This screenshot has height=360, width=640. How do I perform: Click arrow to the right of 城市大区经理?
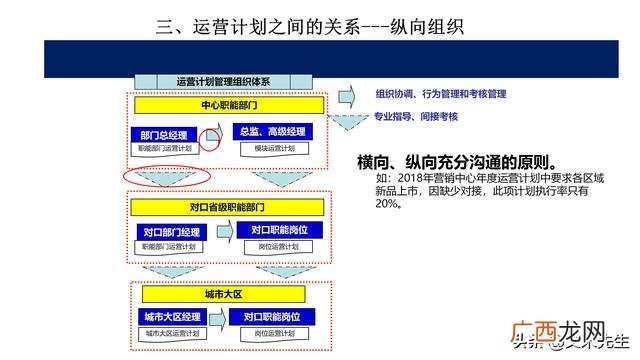click(218, 319)
